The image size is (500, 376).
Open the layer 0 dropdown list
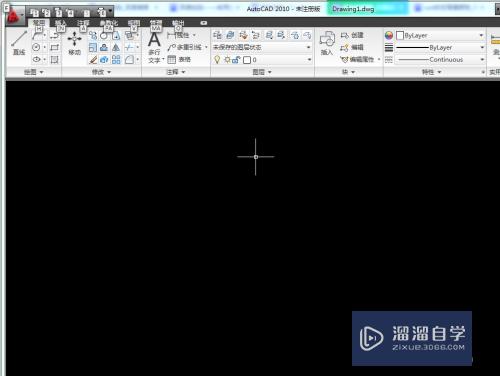309,60
